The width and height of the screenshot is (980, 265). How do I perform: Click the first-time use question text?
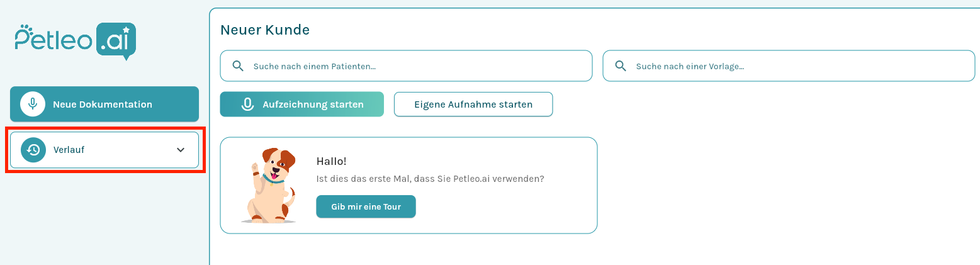pos(430,179)
